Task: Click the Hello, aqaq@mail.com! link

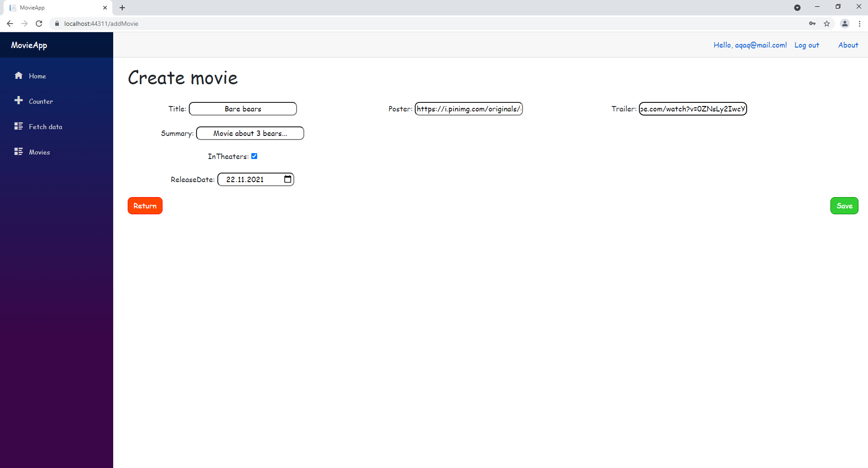Action: pyautogui.click(x=750, y=45)
